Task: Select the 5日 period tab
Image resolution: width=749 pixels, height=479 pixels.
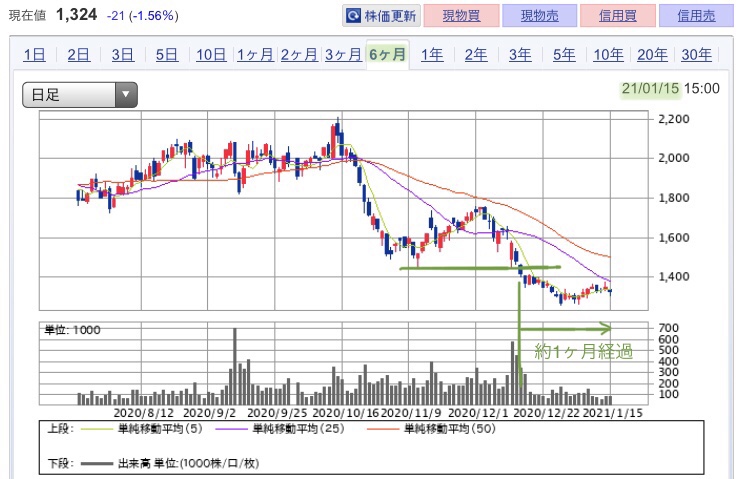Action: coord(166,55)
